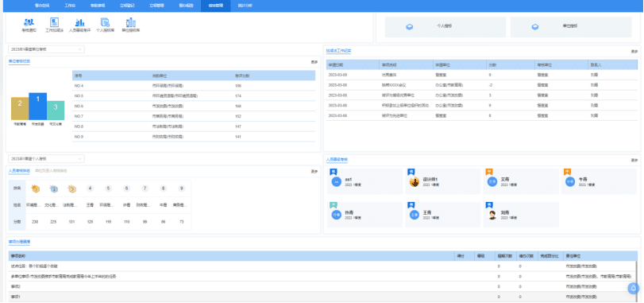Click 更多 in the 人员等级考核 panel

(x=634, y=160)
